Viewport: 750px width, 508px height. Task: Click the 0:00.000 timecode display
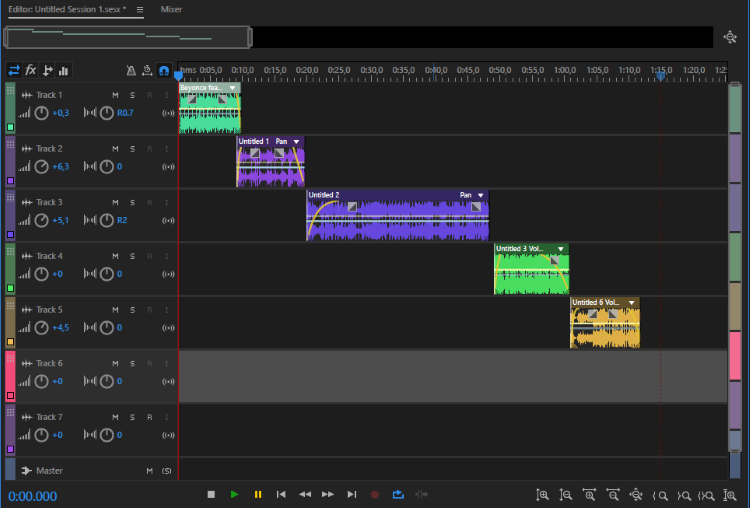(33, 496)
